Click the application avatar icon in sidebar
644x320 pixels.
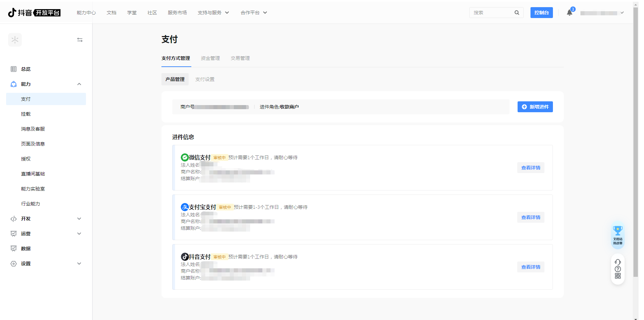click(15, 40)
